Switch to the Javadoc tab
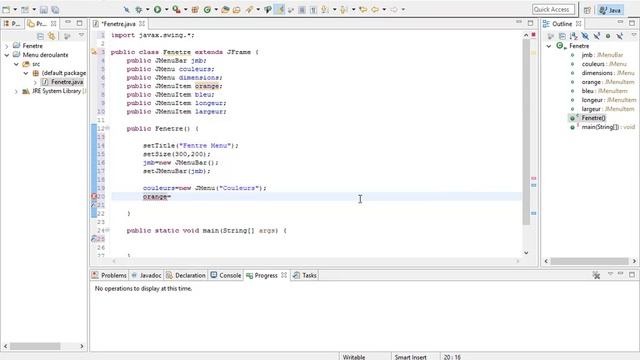This screenshot has width=640, height=360. [x=146, y=276]
